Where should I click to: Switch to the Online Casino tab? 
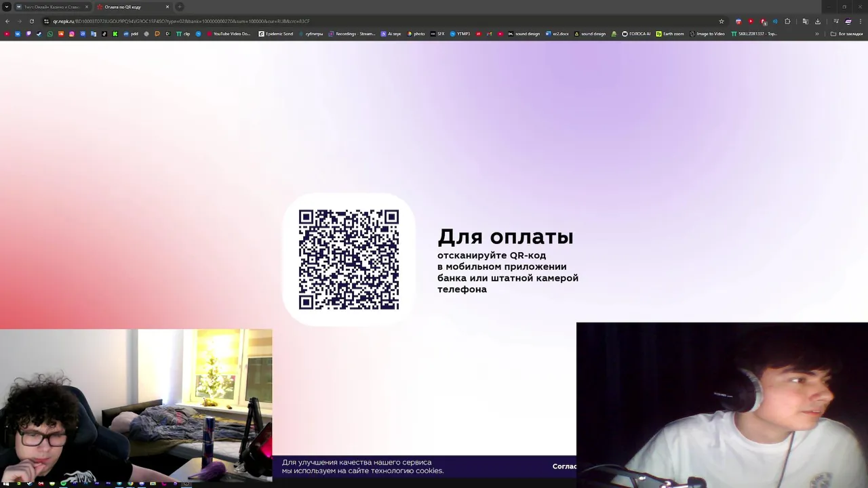pos(52,7)
